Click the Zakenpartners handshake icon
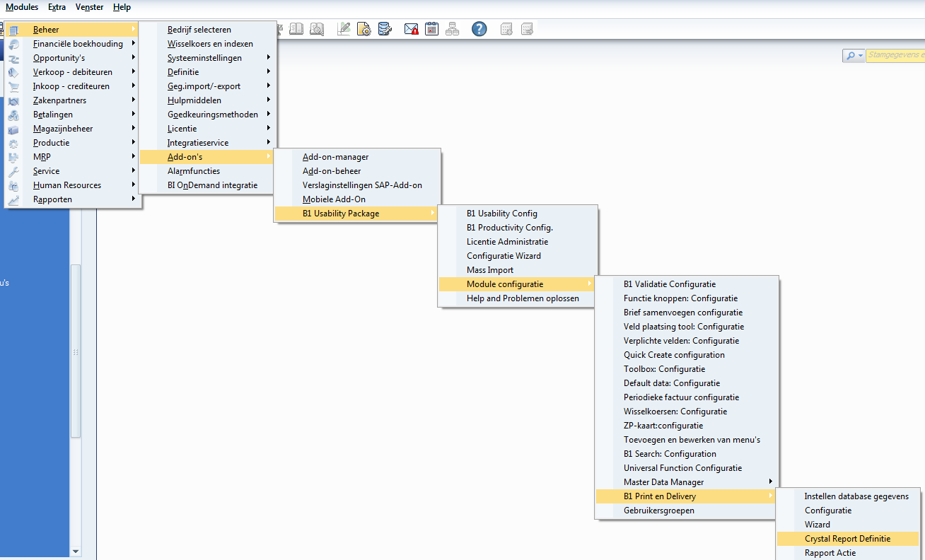925x560 pixels. tap(13, 100)
